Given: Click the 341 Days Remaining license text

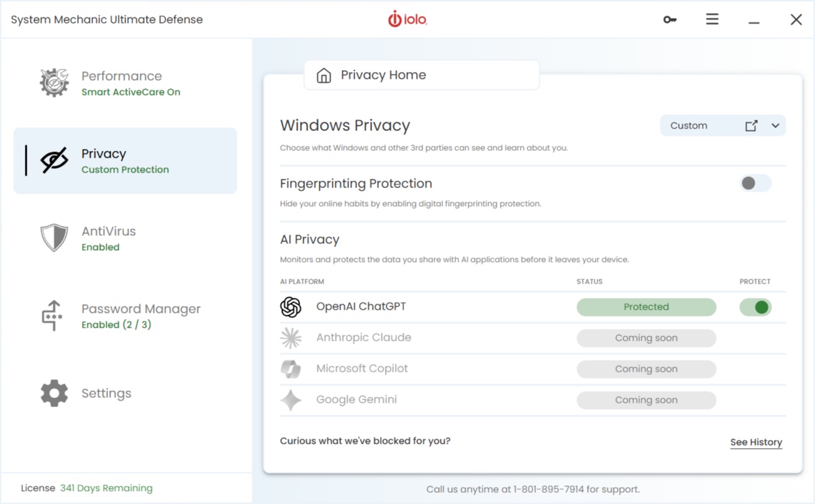Looking at the screenshot, I should [x=106, y=488].
